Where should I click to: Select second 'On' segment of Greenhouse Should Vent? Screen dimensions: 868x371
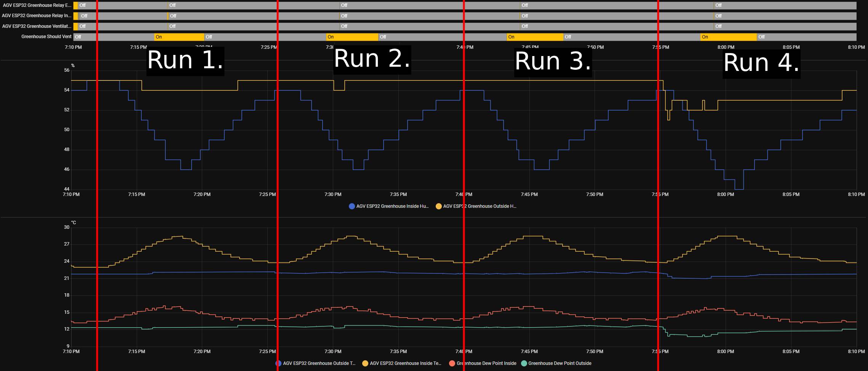pos(352,37)
